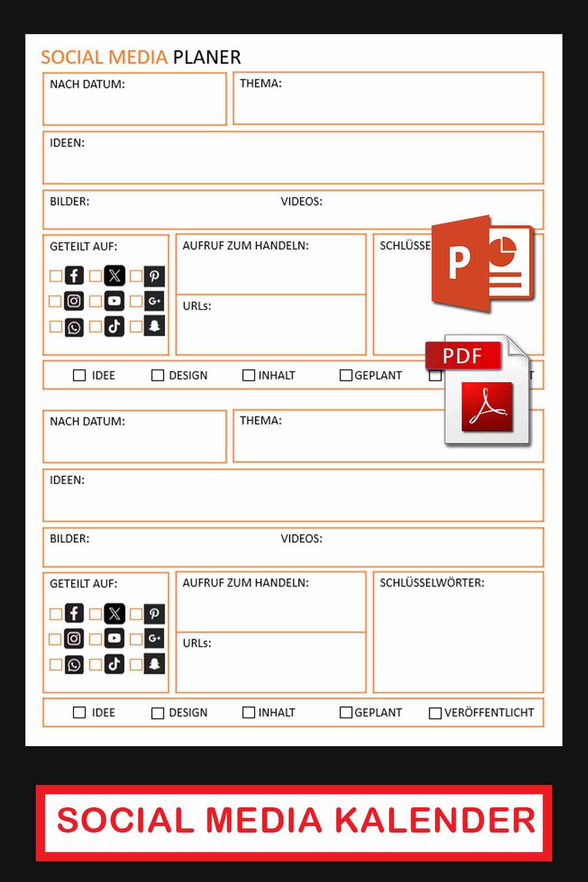Click the PowerPoint file icon

[483, 263]
